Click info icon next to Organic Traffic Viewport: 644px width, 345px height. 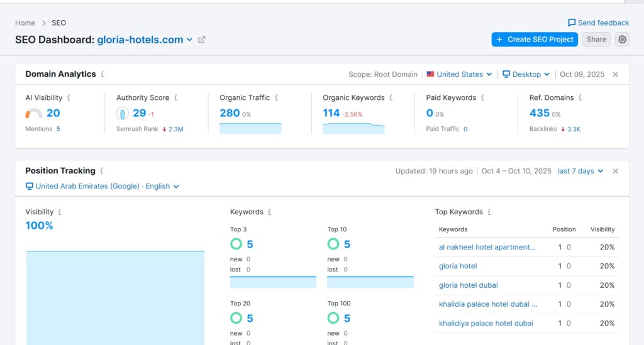point(276,98)
